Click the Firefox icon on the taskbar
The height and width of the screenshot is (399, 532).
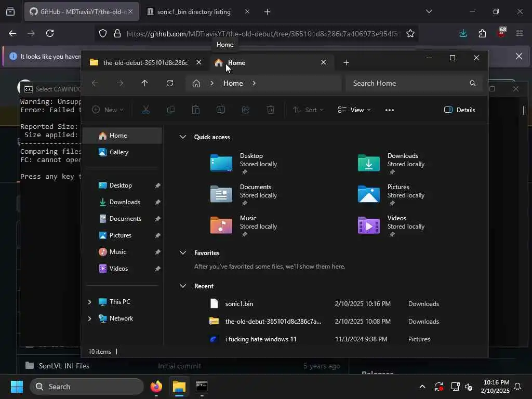coord(156,387)
